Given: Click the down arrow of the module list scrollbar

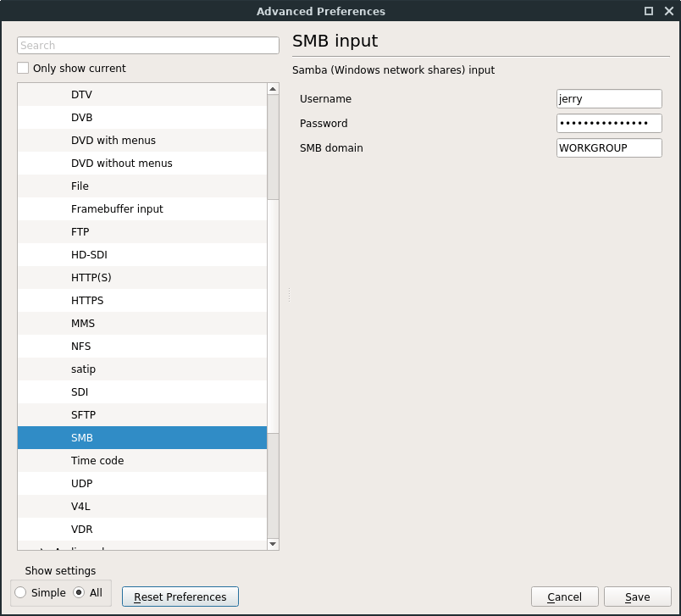Looking at the screenshot, I should click(273, 543).
